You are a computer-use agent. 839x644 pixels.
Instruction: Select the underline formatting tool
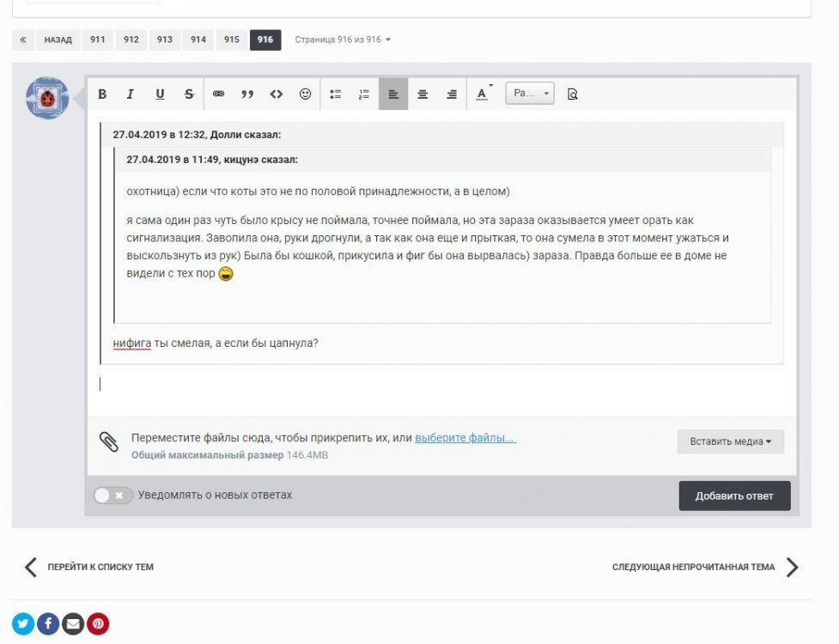159,94
